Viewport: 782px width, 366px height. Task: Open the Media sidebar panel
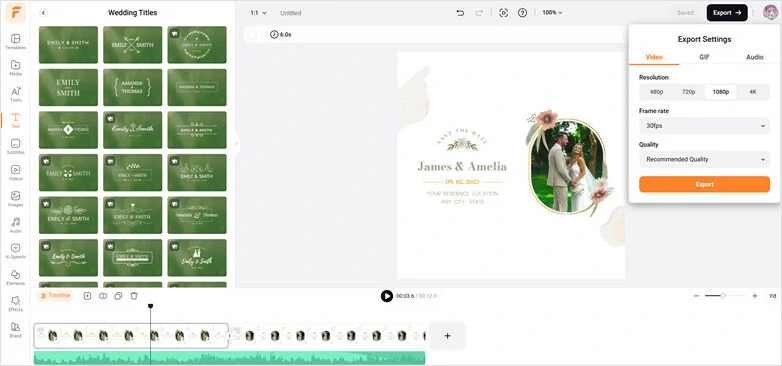[x=15, y=68]
